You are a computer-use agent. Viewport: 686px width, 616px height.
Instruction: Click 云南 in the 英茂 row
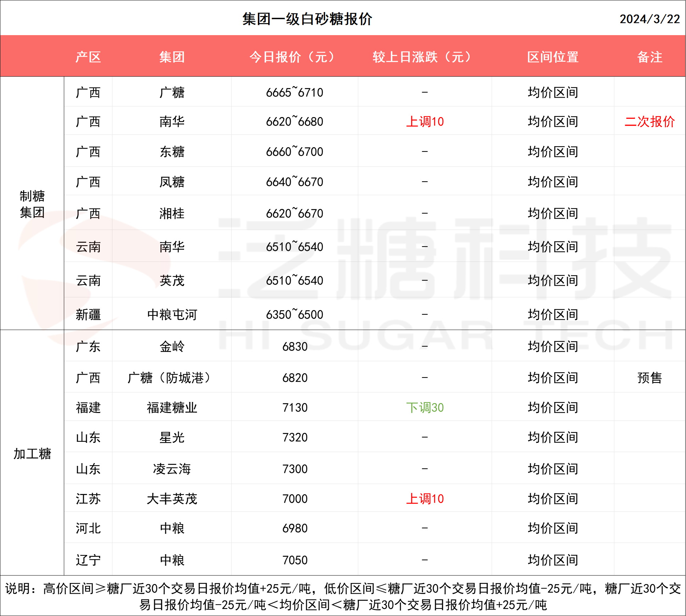pos(88,280)
